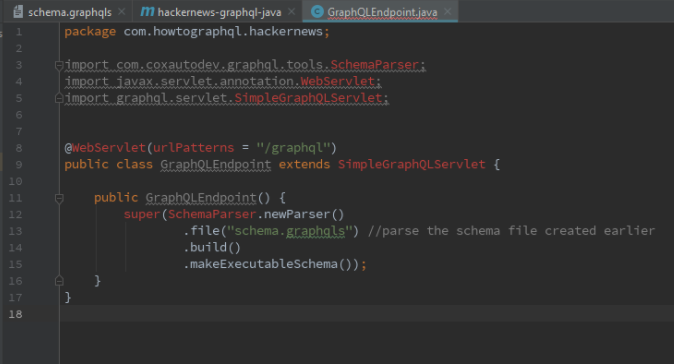The height and width of the screenshot is (364, 674).
Task: Click the Java class icon on GraphQLEndpoint tab
Action: (317, 12)
